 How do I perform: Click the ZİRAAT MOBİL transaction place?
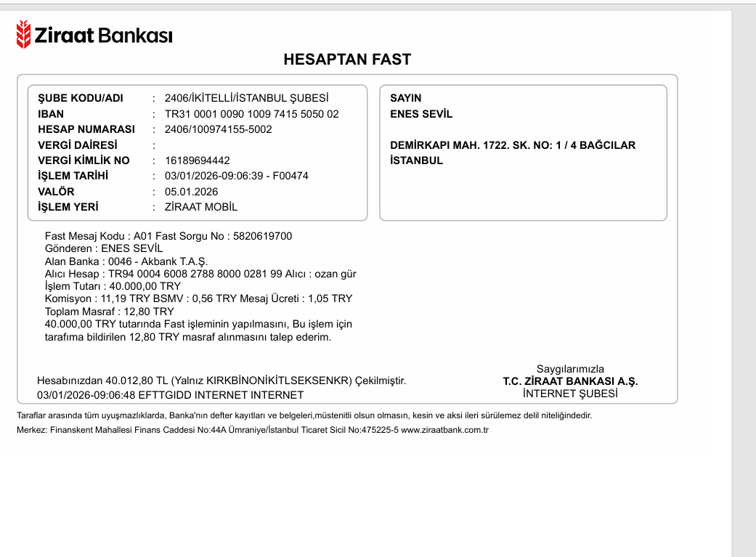tap(201, 207)
